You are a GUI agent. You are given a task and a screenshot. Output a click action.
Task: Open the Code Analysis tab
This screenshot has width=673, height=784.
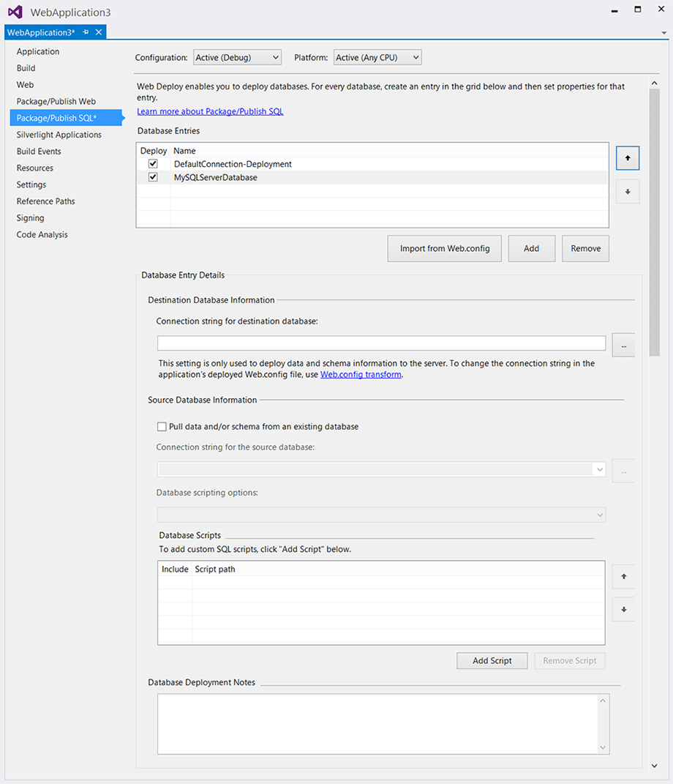42,234
